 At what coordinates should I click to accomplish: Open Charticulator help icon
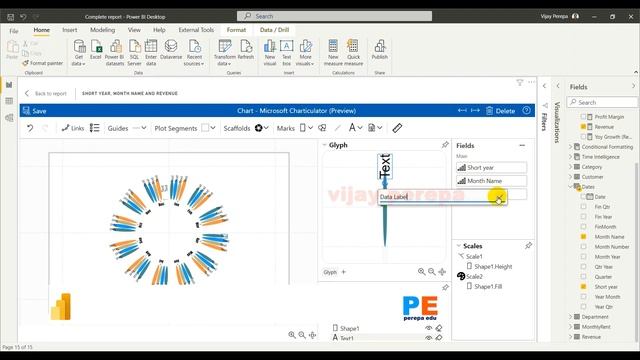point(527,111)
